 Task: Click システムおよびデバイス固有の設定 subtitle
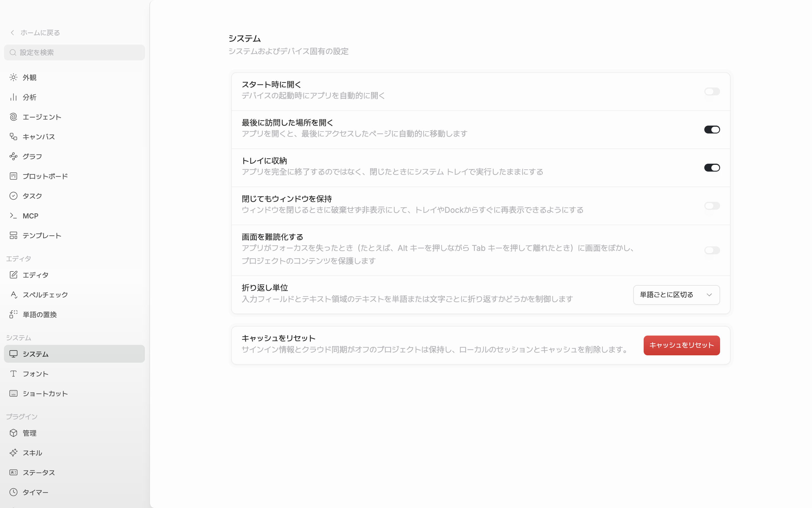point(288,51)
